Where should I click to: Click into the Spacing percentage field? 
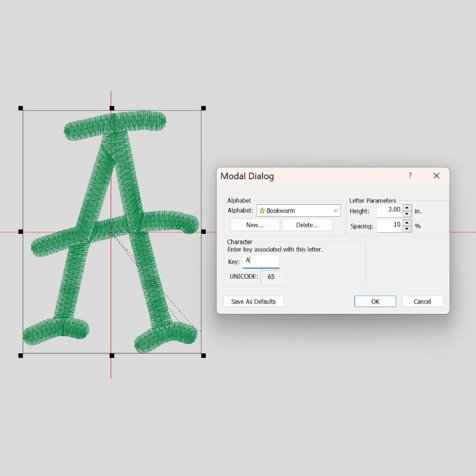tap(389, 226)
